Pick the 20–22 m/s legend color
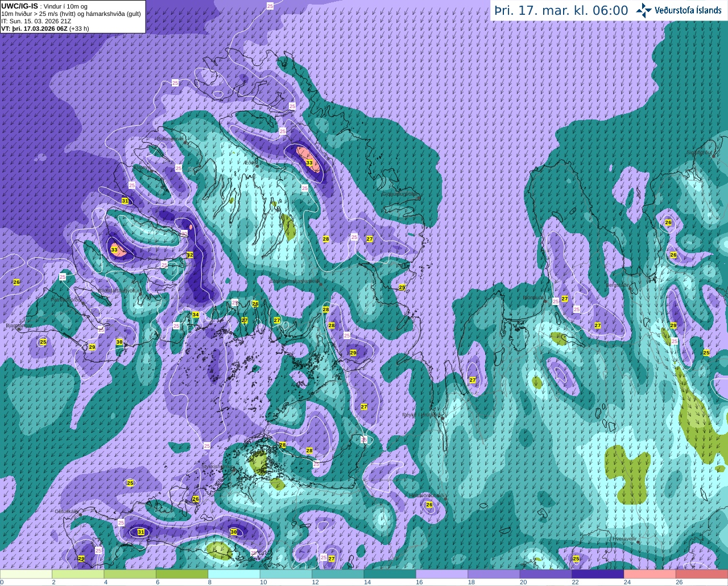This screenshot has height=586, width=728. point(545,574)
